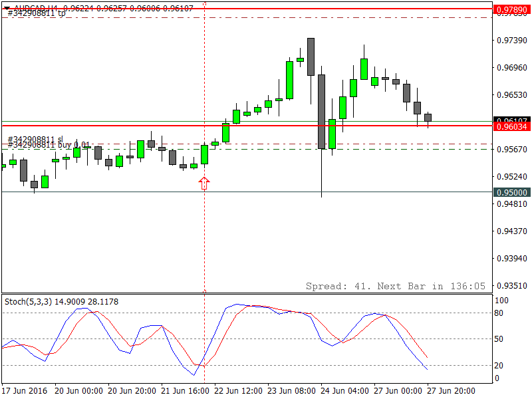Screen dimensions: 532x399
Task: Click the 'Stoch(5,3,3) 14.9009 28.1178' indicator label
Action: pyautogui.click(x=61, y=302)
